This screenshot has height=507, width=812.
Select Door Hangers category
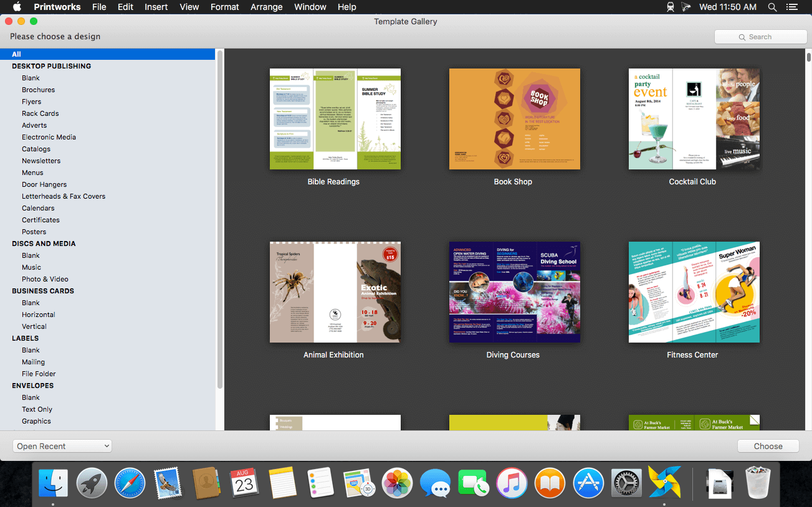[44, 184]
